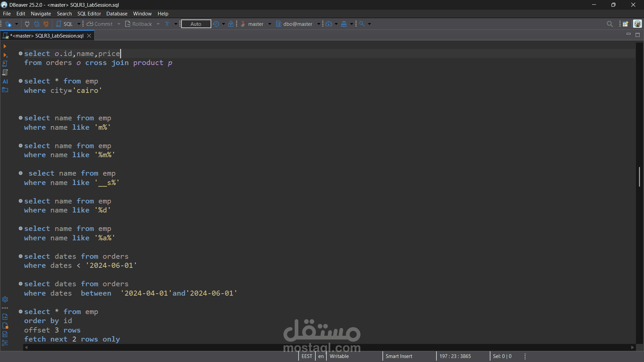644x362 pixels.
Task: Show the output panel page-arrow icon
Action: point(5,317)
